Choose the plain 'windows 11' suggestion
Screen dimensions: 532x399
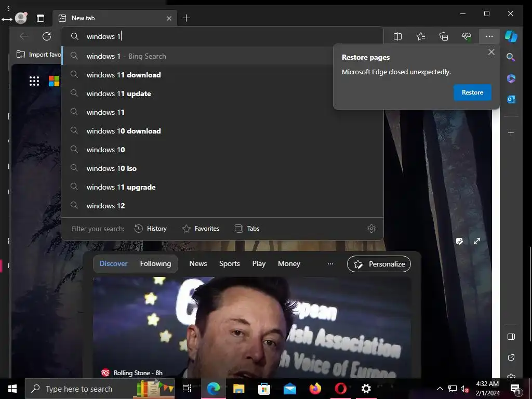[x=222, y=112]
